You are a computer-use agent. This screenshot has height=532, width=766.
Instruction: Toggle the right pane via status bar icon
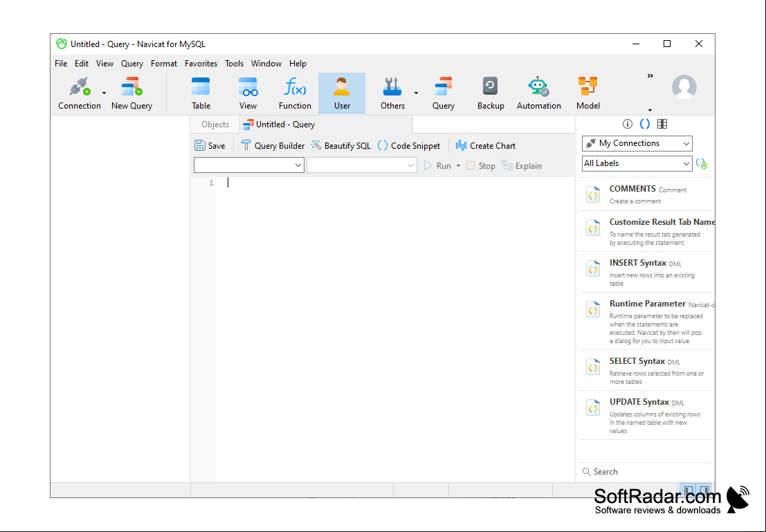point(704,490)
